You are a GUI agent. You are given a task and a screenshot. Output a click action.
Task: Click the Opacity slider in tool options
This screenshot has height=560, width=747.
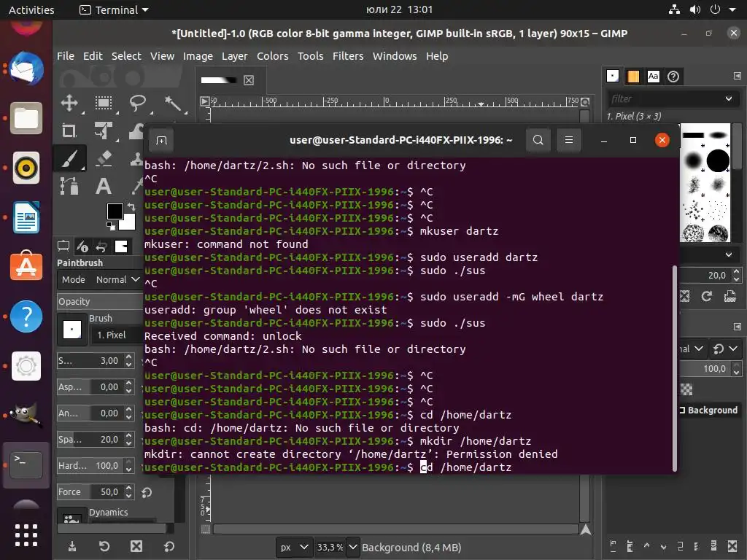pos(100,301)
